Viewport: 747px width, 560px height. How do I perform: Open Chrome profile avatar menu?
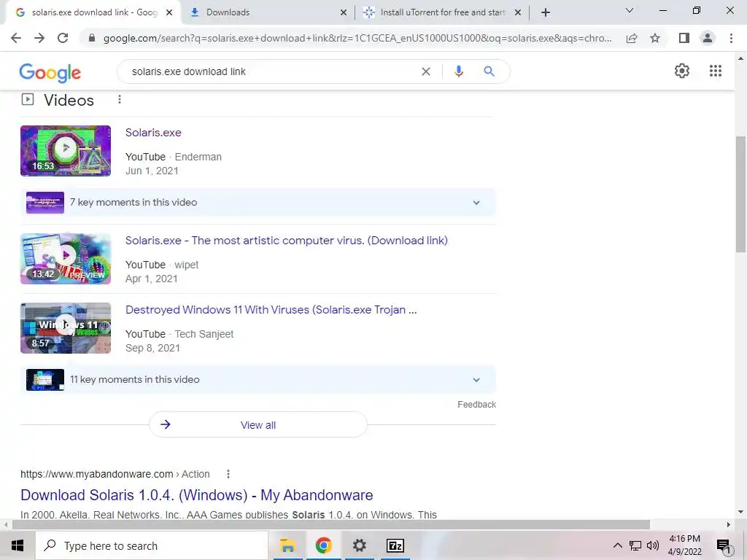click(708, 38)
